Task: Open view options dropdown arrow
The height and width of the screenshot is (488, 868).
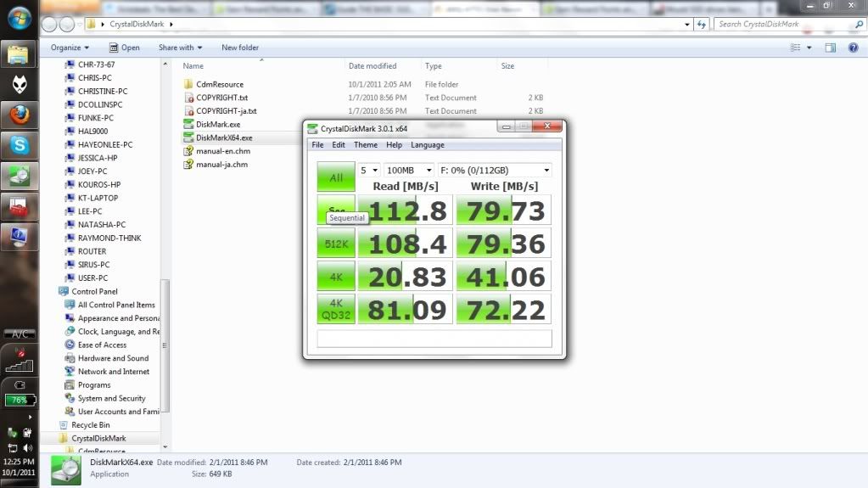Action: pos(809,48)
